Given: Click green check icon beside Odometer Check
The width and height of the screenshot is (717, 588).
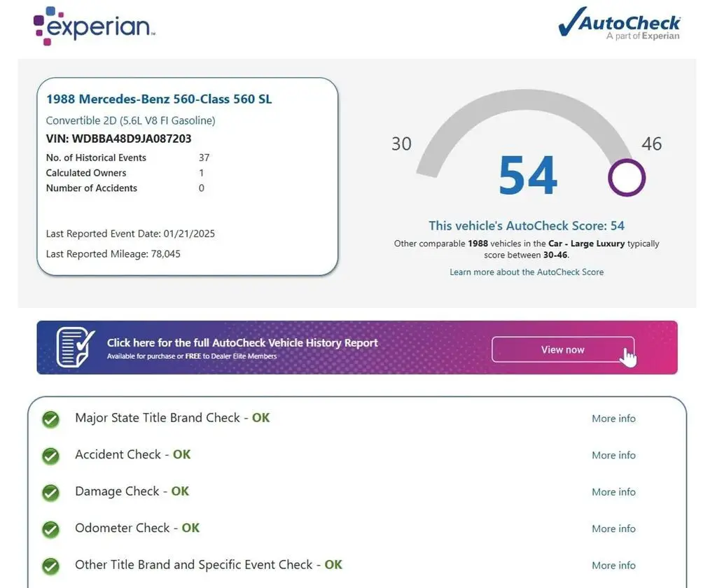Looking at the screenshot, I should point(50,529).
